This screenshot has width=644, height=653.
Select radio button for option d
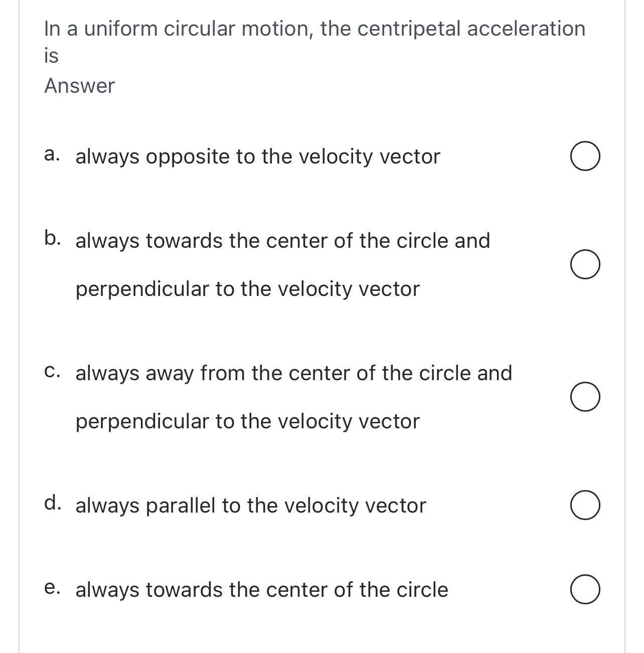(x=585, y=506)
